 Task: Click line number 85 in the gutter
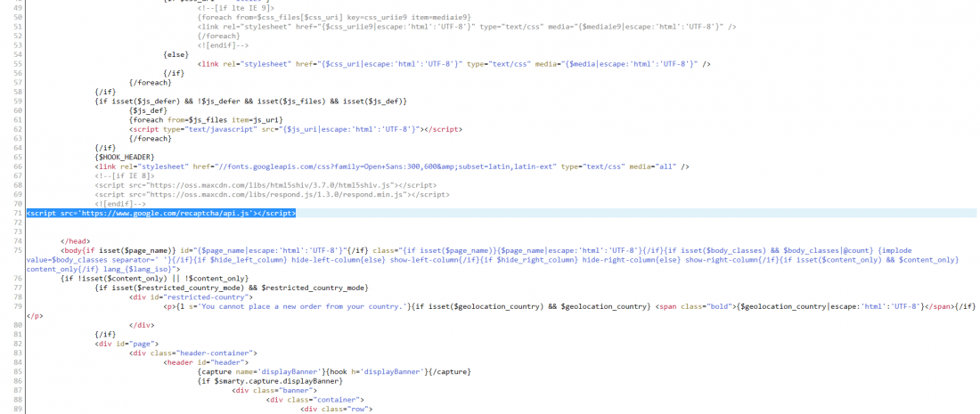(x=16, y=371)
